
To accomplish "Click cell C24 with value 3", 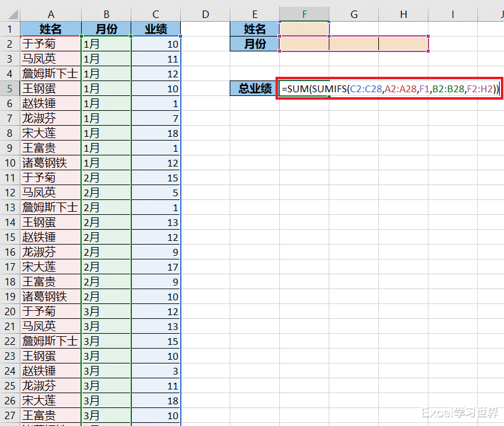I will pos(156,371).
